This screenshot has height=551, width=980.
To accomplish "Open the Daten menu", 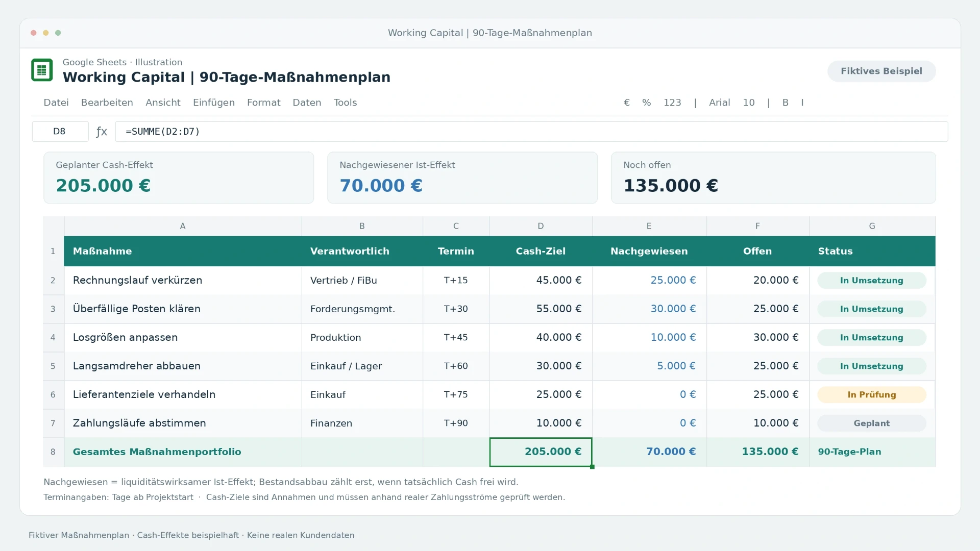I will [307, 103].
